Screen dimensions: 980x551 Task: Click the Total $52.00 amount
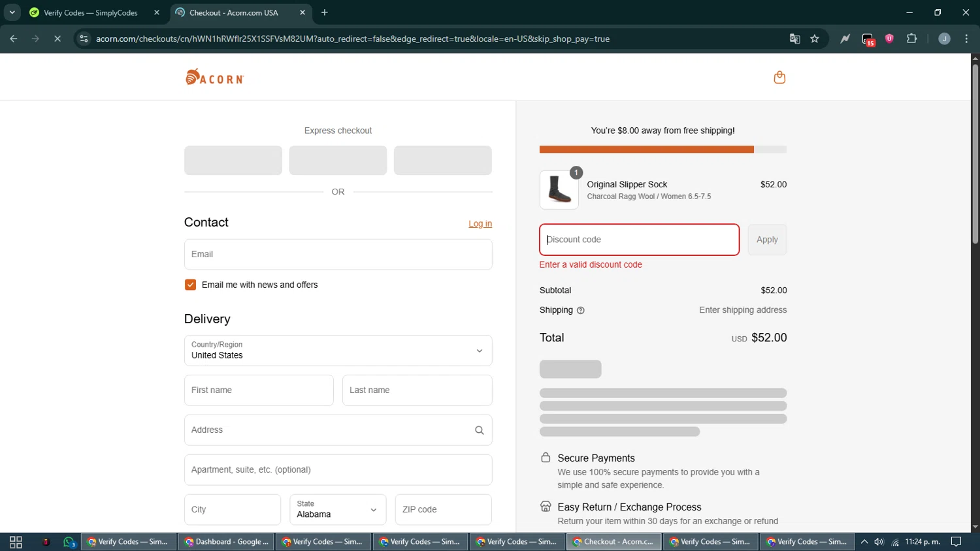click(x=769, y=338)
